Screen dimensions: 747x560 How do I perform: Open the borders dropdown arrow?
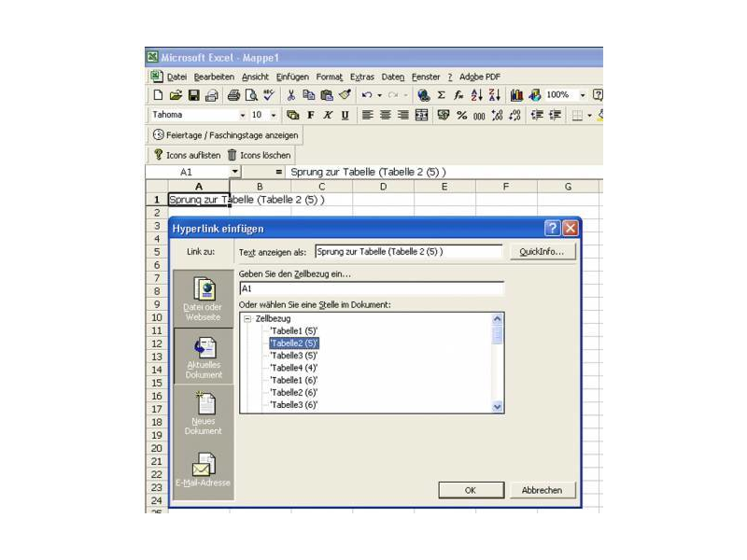tap(590, 115)
